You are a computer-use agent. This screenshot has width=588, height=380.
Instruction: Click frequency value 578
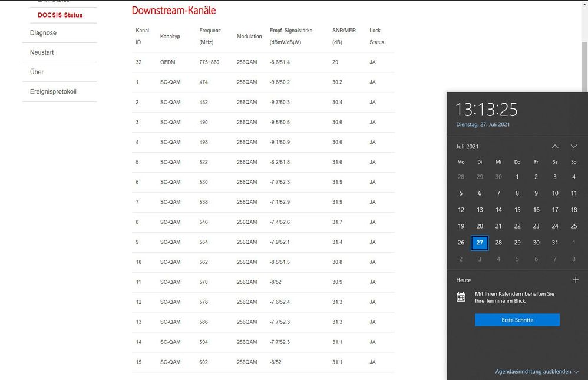[204, 302]
